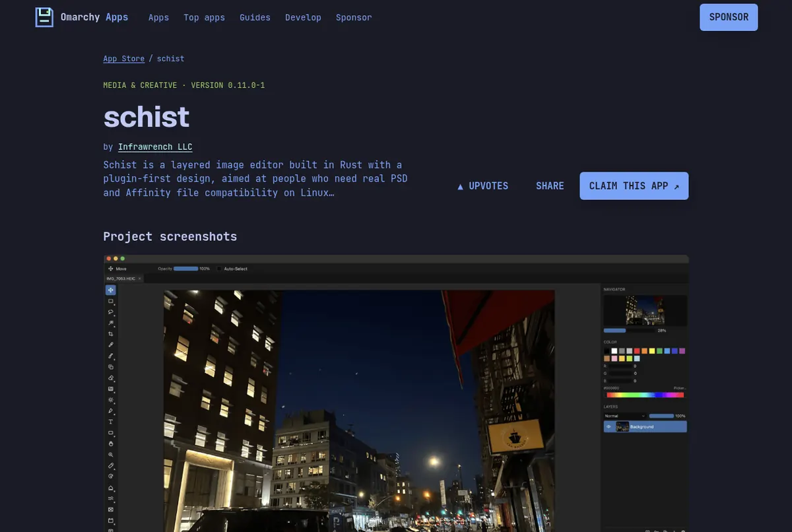Select the clone stamp tool in screenshot
This screenshot has height=532, width=792.
111,367
